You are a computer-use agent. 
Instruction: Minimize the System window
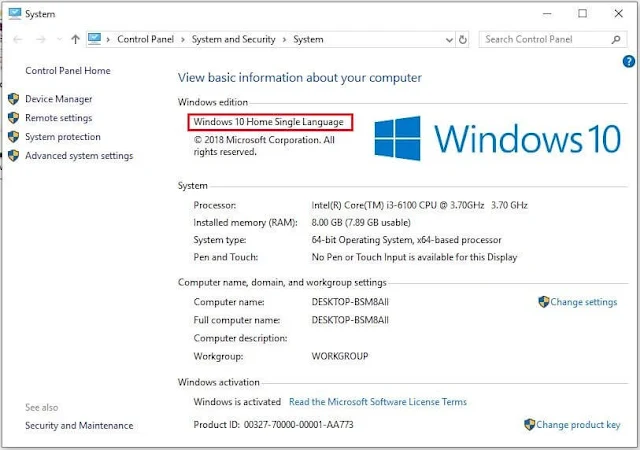(547, 13)
